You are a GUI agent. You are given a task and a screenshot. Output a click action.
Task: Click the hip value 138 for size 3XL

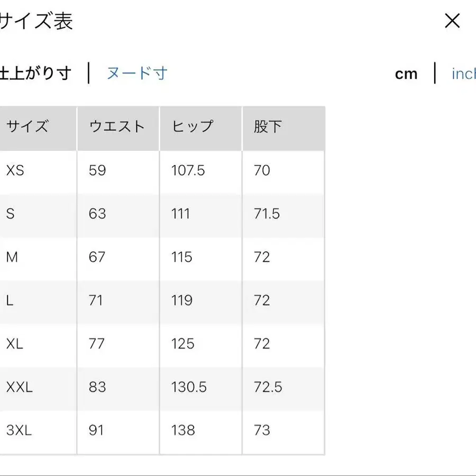[x=182, y=431]
